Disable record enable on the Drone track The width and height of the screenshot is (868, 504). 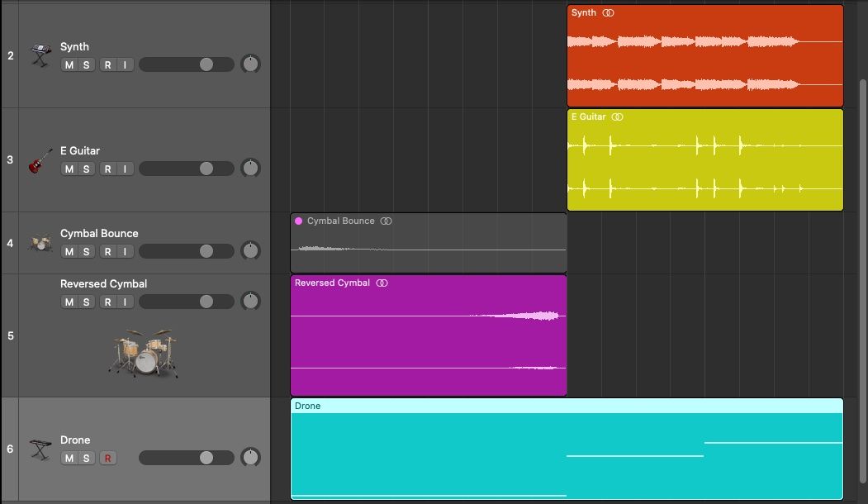pyautogui.click(x=108, y=457)
